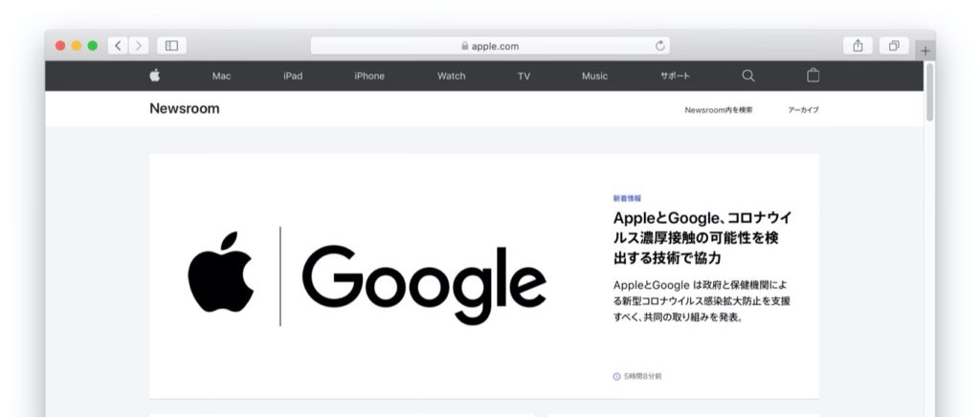Image resolution: width=980 pixels, height=417 pixels.
Task: Open the Mac menu item
Action: click(x=221, y=77)
